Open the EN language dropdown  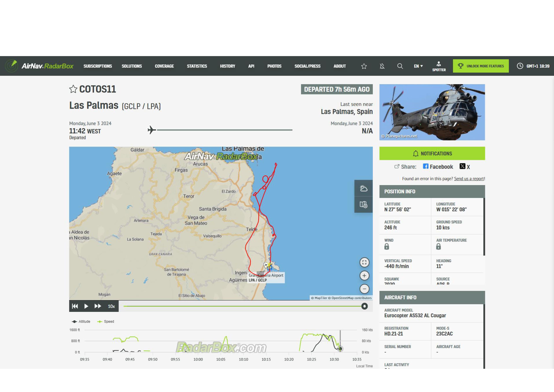click(418, 66)
